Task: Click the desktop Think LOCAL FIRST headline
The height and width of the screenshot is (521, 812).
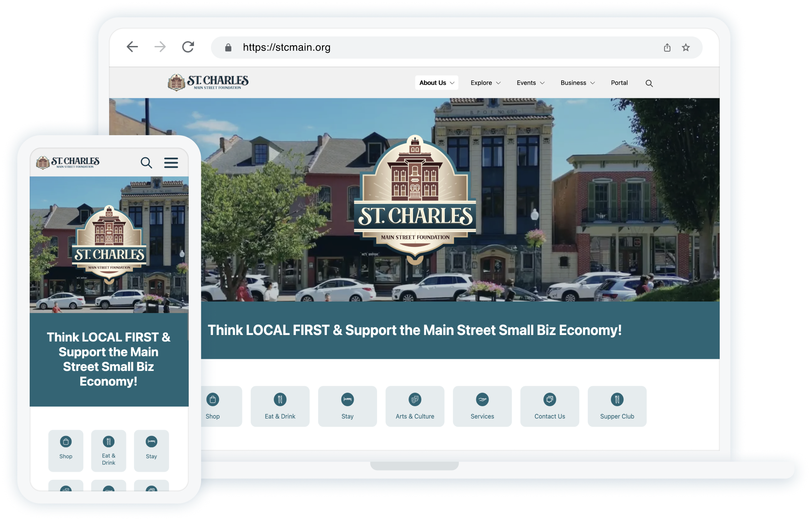Action: coord(415,330)
